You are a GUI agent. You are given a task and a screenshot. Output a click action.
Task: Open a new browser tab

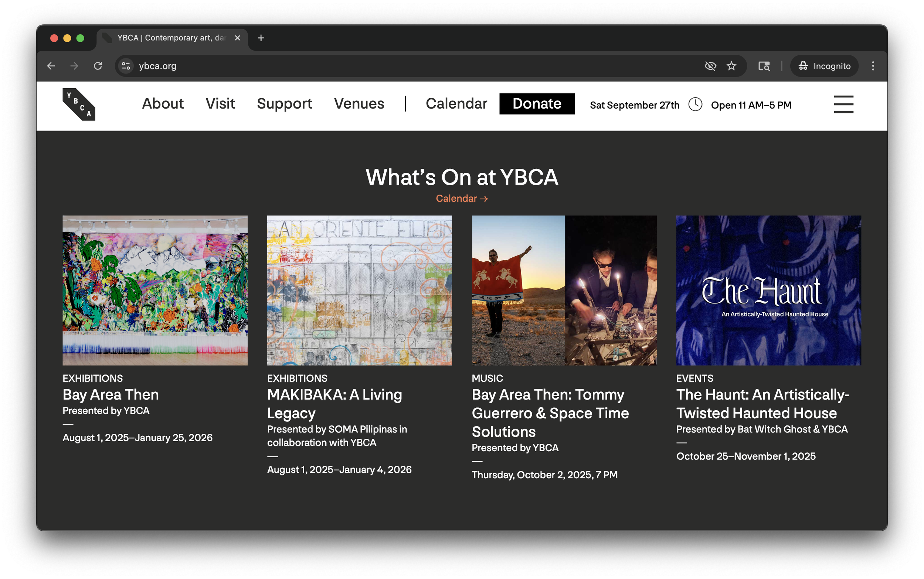pos(261,38)
